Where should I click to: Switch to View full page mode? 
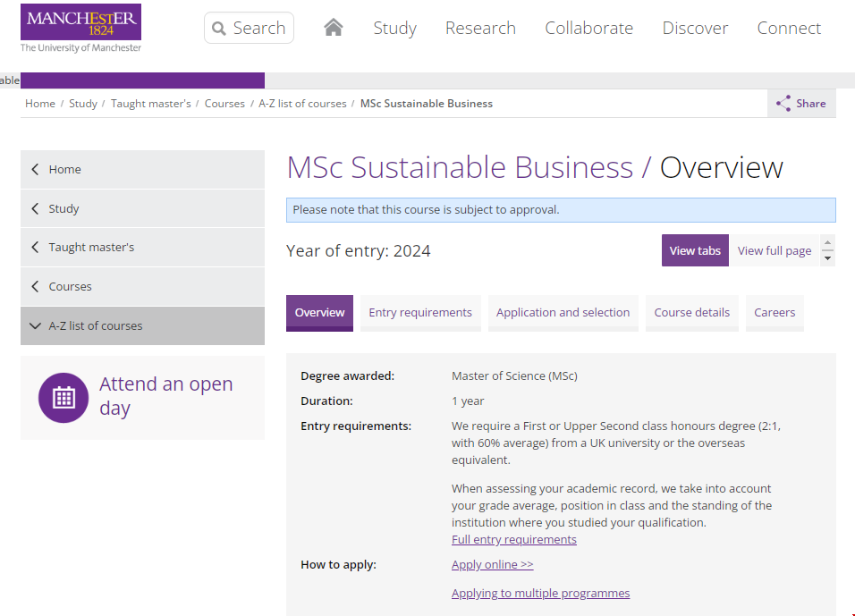(x=774, y=251)
